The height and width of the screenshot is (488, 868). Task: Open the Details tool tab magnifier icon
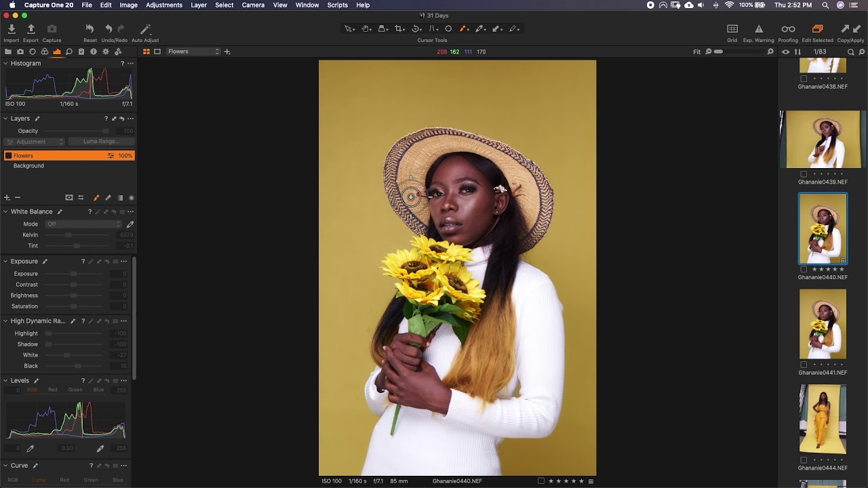69,52
